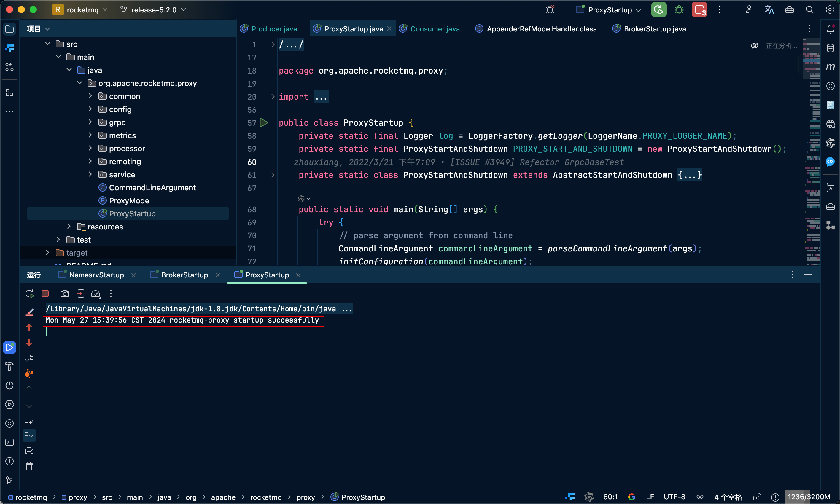Expand the common package folder
Image resolution: width=840 pixels, height=504 pixels.
[x=90, y=96]
